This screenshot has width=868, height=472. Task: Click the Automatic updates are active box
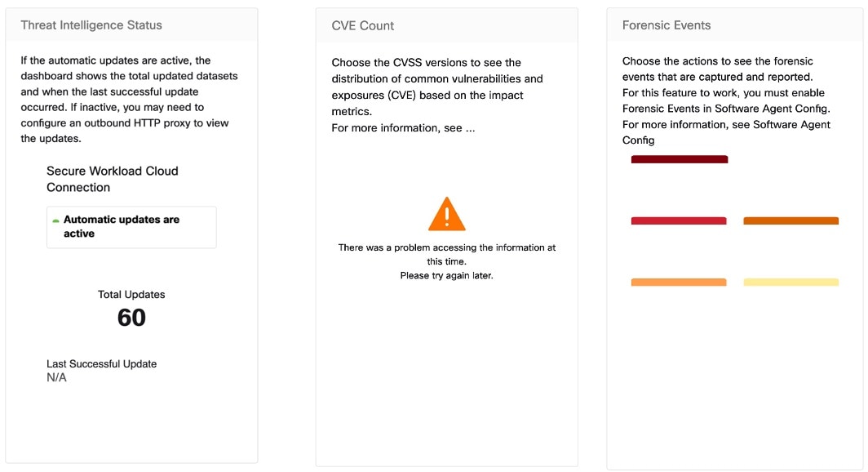click(132, 227)
